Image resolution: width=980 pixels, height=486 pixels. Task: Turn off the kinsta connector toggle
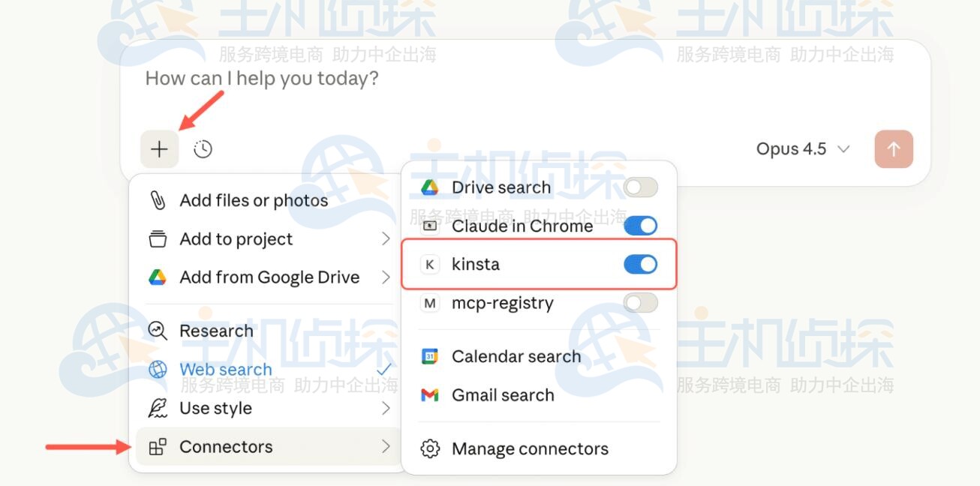[x=640, y=264]
